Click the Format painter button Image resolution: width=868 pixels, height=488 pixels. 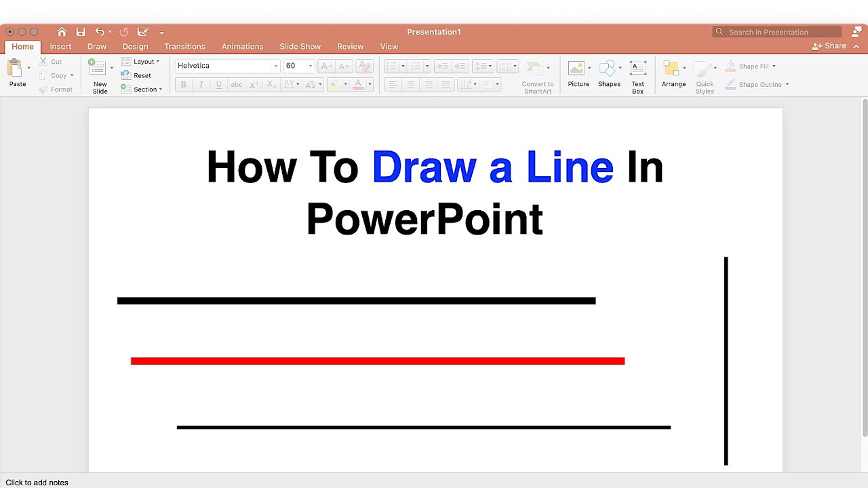pyautogui.click(x=55, y=89)
